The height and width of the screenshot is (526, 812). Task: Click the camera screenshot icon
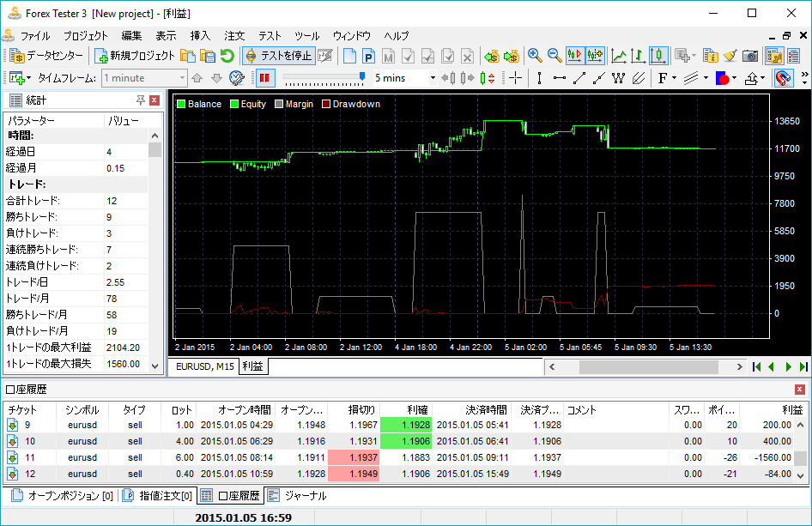click(750, 56)
